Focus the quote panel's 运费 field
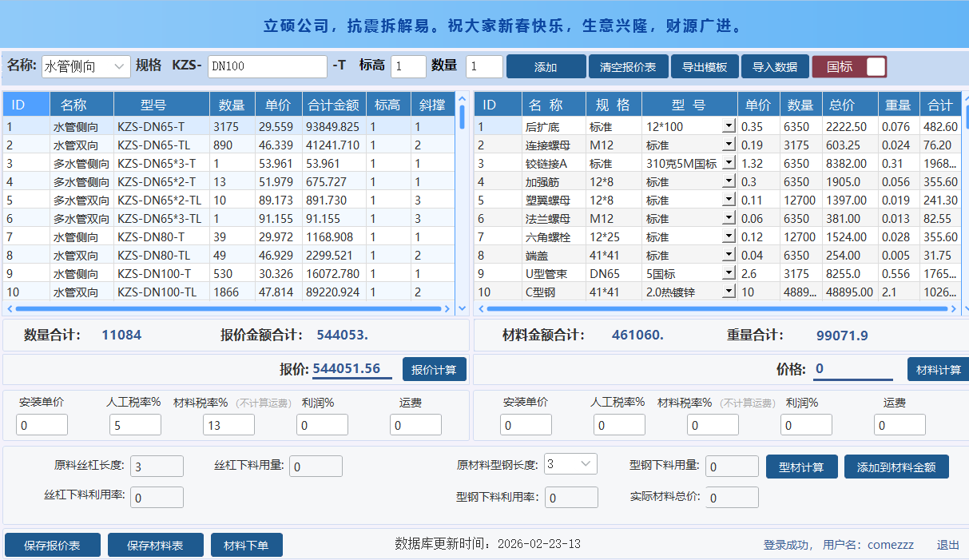The image size is (969, 560). coord(415,425)
